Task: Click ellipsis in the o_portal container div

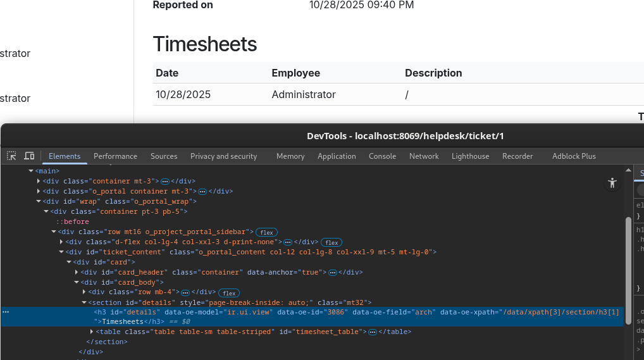Action: [202, 191]
